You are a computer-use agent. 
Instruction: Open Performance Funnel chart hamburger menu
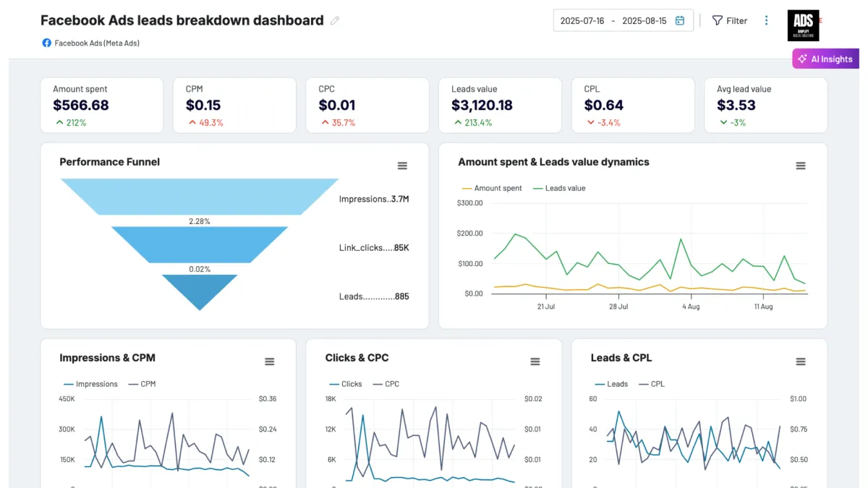pos(402,166)
